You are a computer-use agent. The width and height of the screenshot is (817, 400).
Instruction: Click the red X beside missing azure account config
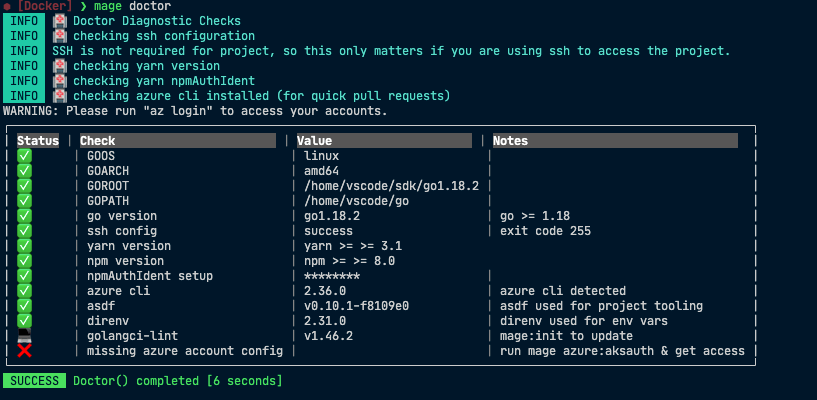click(25, 351)
